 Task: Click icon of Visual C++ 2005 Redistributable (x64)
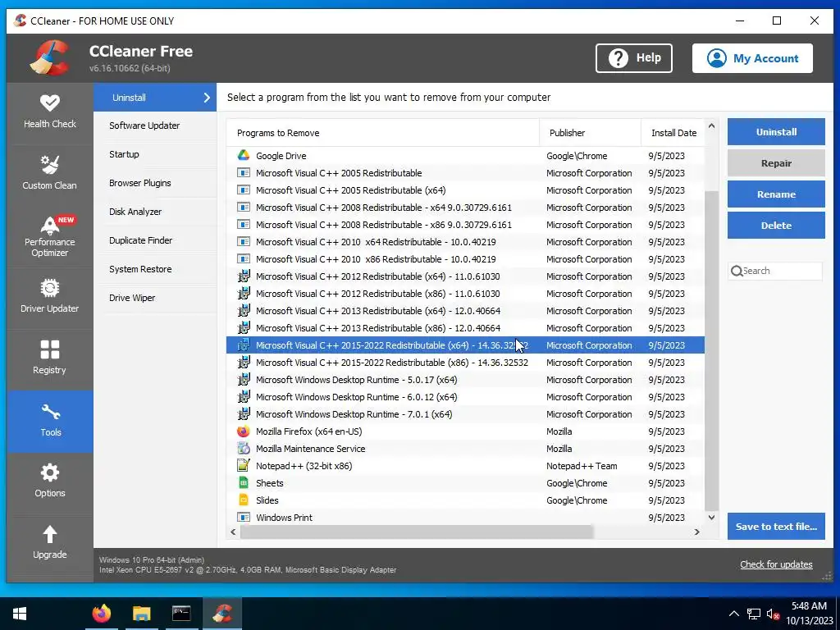(243, 190)
